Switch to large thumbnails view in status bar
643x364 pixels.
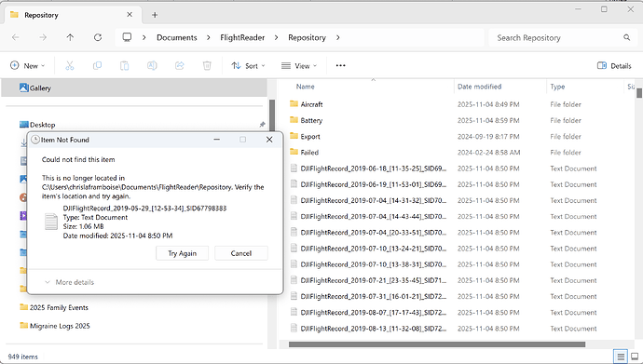tap(635, 357)
